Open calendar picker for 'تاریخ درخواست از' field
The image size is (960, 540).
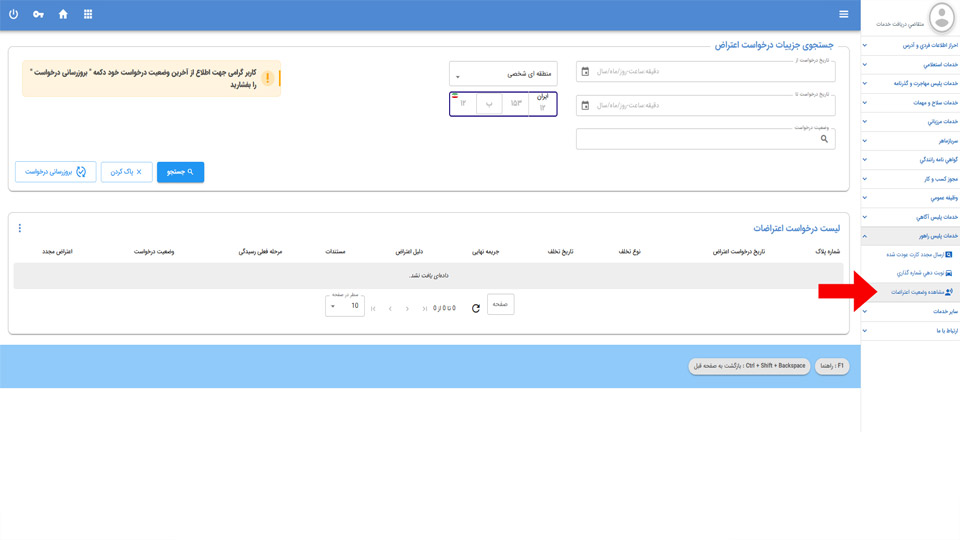586,72
